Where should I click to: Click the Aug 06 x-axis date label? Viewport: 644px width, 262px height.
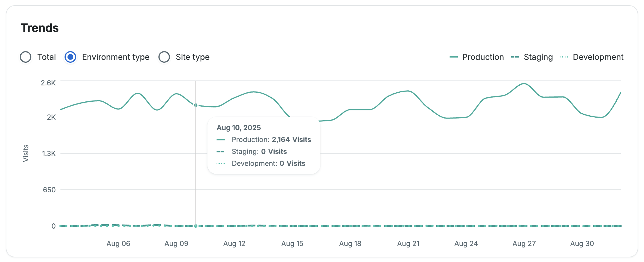pyautogui.click(x=118, y=243)
